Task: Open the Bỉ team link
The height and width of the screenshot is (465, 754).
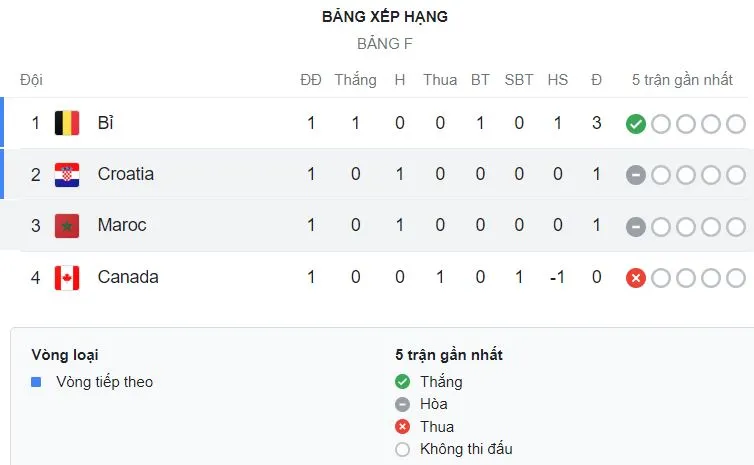Action: click(x=106, y=123)
